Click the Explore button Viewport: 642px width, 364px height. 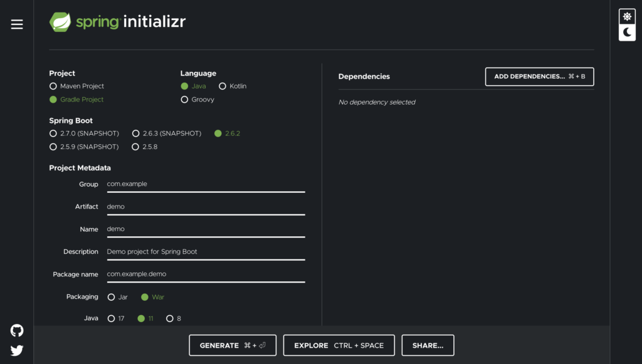click(x=339, y=345)
